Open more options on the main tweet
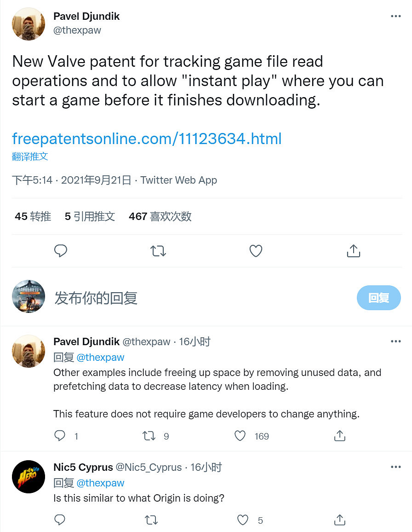This screenshot has height=532, width=412. point(395,16)
